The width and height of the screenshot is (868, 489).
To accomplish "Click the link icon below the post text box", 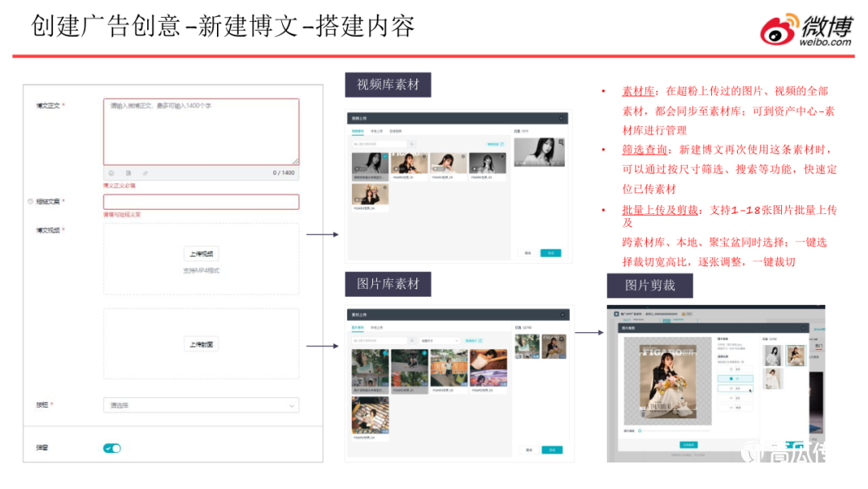I will (145, 173).
